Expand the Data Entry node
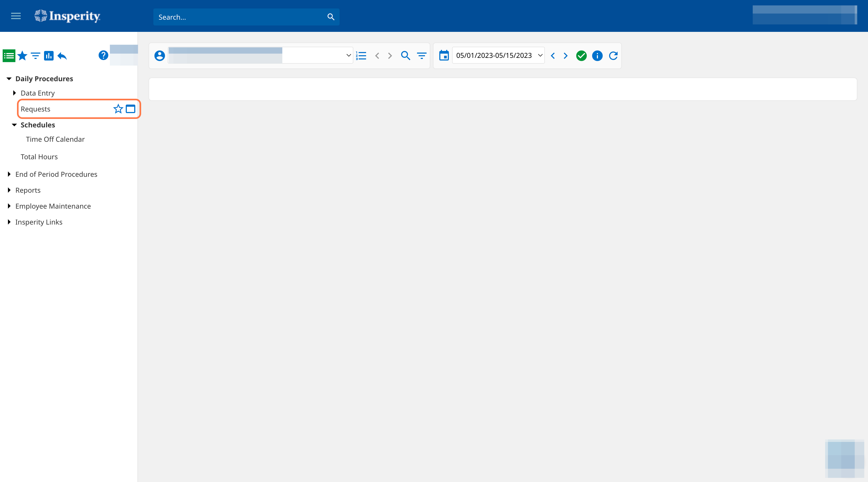Viewport: 868px width, 482px height. point(15,93)
